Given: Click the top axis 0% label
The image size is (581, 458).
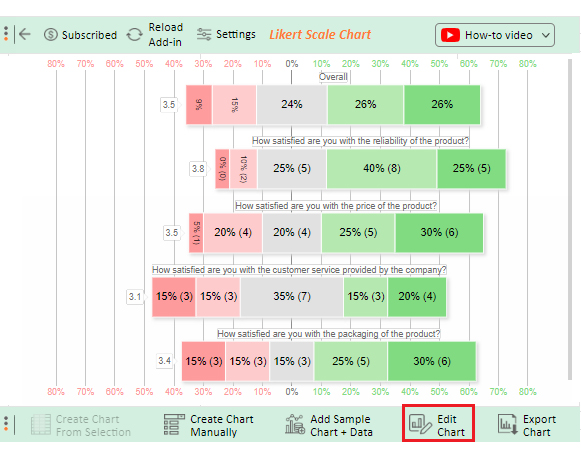Looking at the screenshot, I should click(x=292, y=64).
